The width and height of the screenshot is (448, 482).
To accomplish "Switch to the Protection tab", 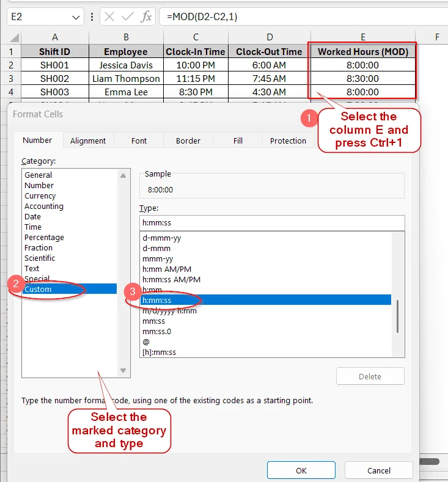I will [x=288, y=141].
